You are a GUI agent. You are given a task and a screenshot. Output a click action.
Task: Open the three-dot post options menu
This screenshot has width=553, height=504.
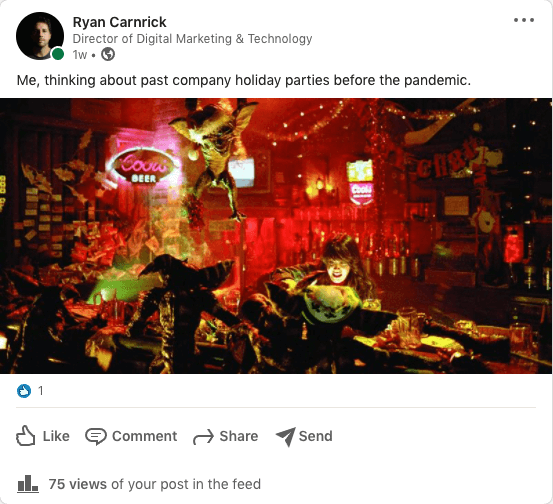[524, 20]
